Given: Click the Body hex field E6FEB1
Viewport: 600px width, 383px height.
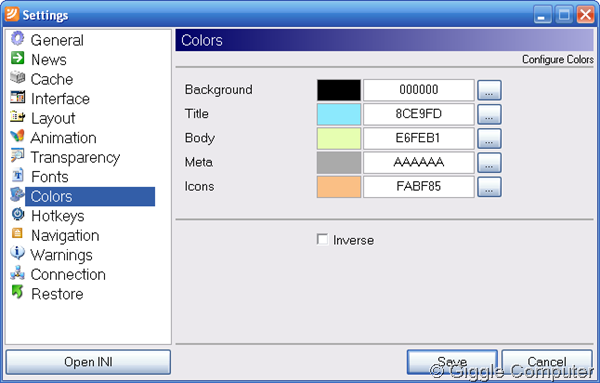Looking at the screenshot, I should [419, 138].
